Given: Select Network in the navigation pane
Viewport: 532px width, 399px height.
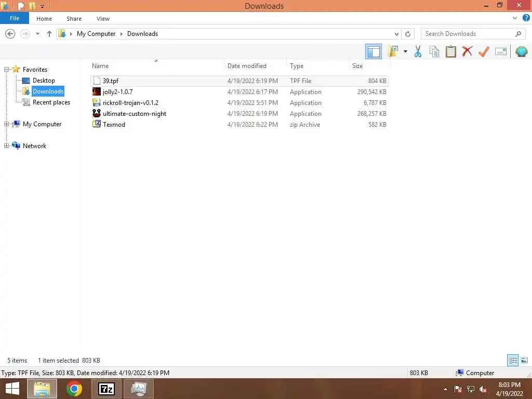Looking at the screenshot, I should [x=34, y=145].
